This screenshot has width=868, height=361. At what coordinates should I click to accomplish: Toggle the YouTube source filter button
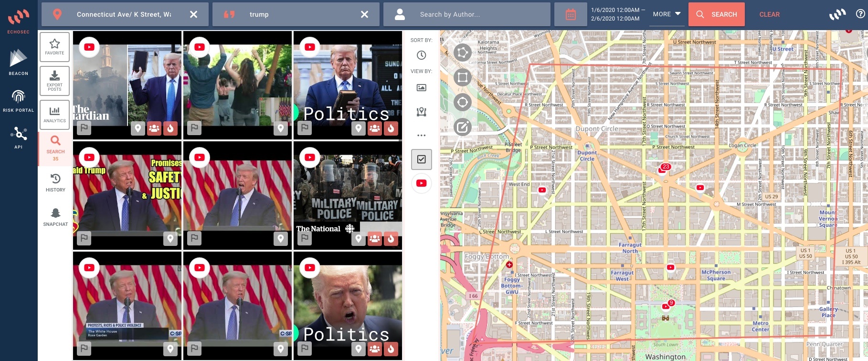(x=422, y=183)
